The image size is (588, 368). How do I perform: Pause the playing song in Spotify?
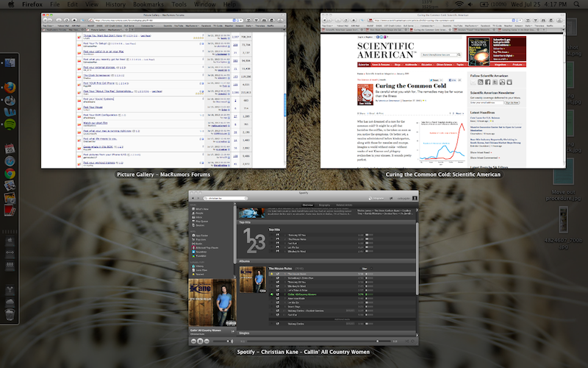[x=200, y=341]
